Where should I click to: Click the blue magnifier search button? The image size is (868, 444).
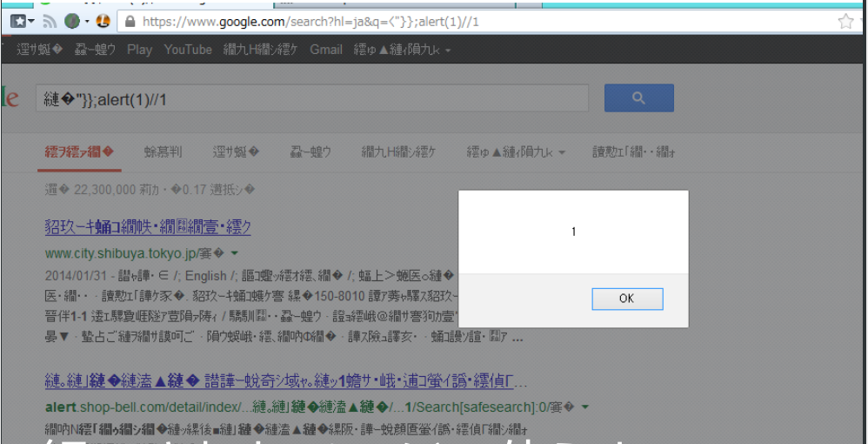[x=638, y=98]
